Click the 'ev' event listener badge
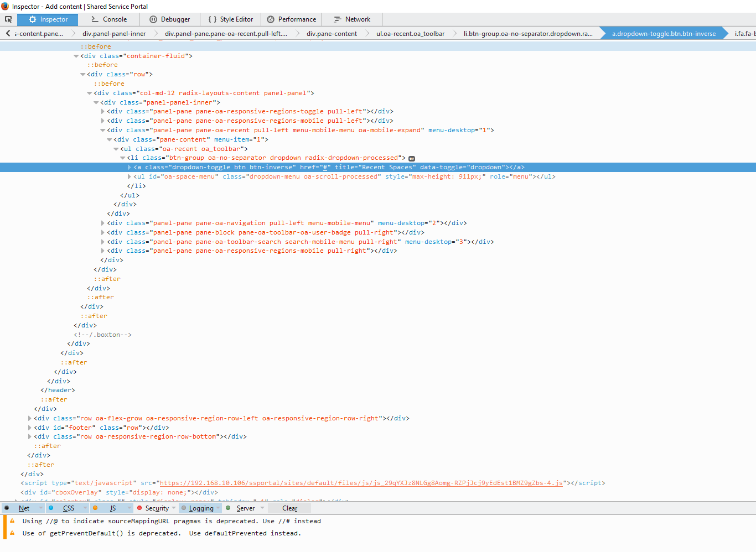The width and height of the screenshot is (756, 552). coord(412,159)
